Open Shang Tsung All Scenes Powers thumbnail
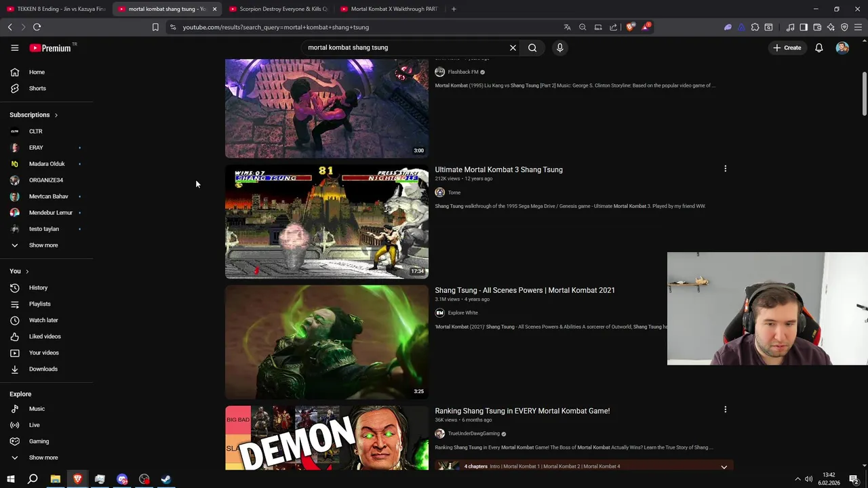Viewport: 868px width, 488px height. point(327,342)
